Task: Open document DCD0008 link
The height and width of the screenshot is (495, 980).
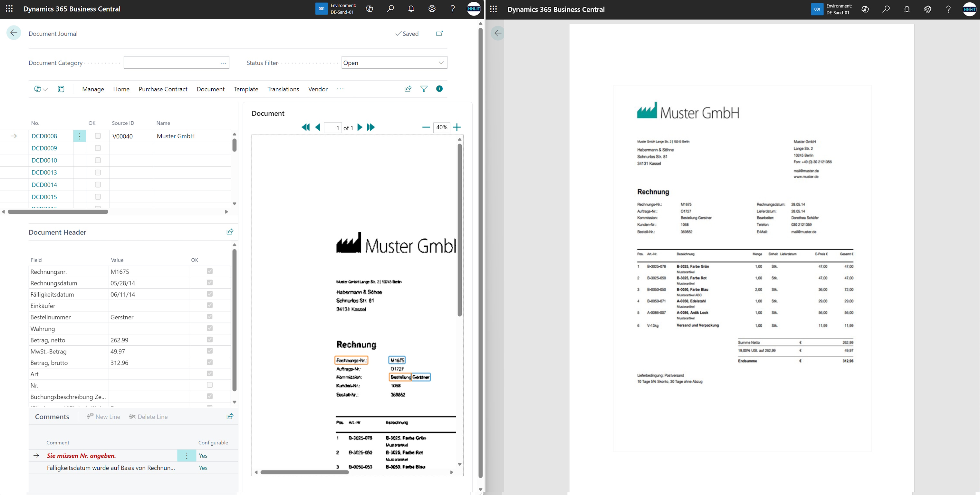Action: [44, 136]
